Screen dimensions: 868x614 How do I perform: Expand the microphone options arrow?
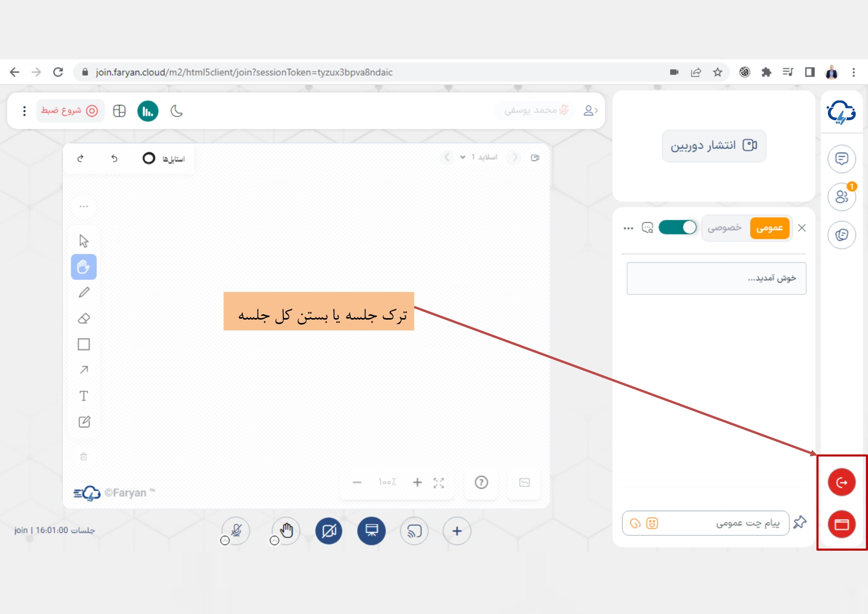[x=225, y=541]
